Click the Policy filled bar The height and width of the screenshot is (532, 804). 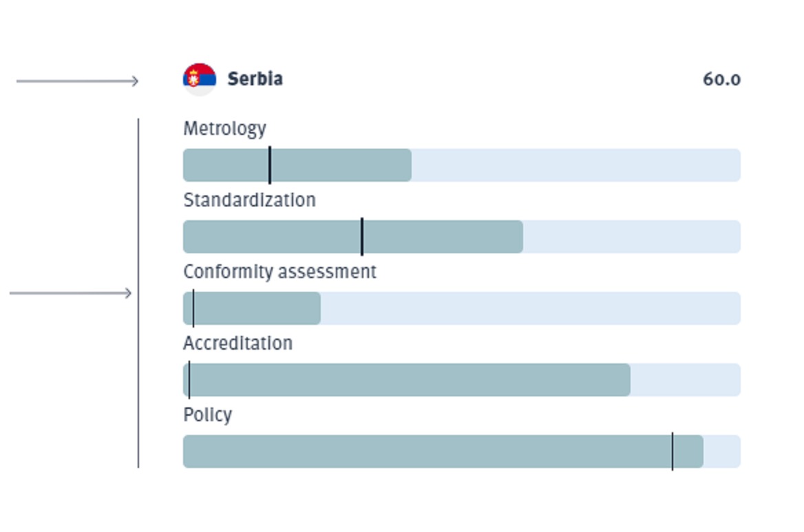coord(443,451)
